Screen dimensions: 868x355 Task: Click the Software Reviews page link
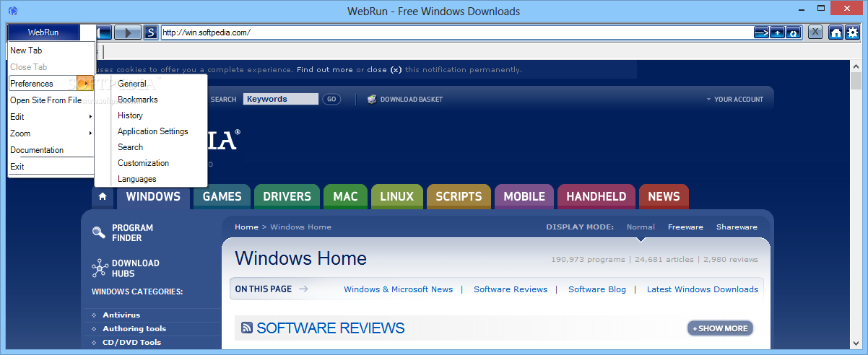point(511,289)
